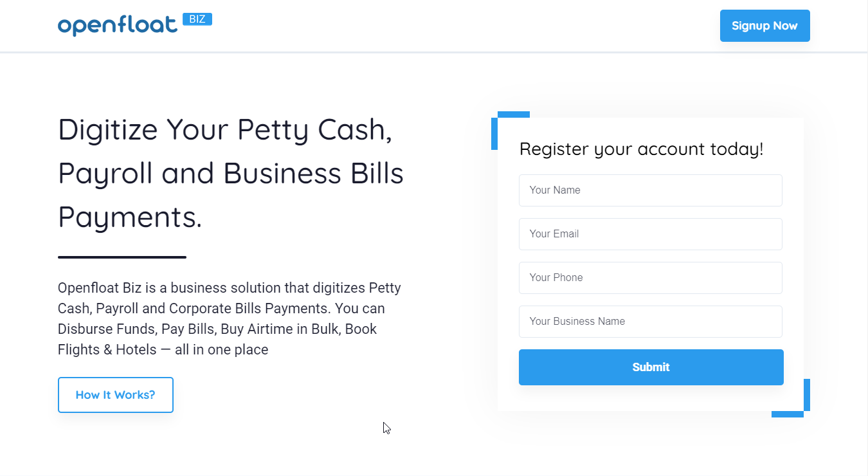The height and width of the screenshot is (476, 868).
Task: Click the word 'Payments.' in the headline
Action: 130,217
